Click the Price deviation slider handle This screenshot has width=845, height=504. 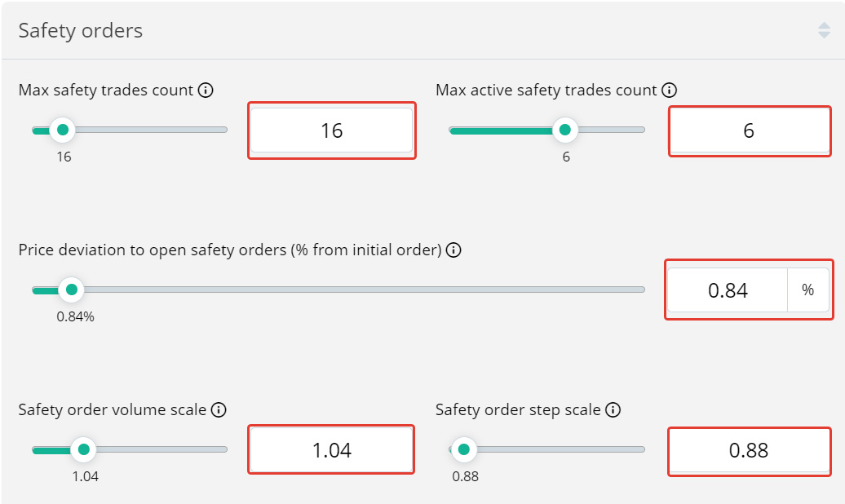pos(71,290)
